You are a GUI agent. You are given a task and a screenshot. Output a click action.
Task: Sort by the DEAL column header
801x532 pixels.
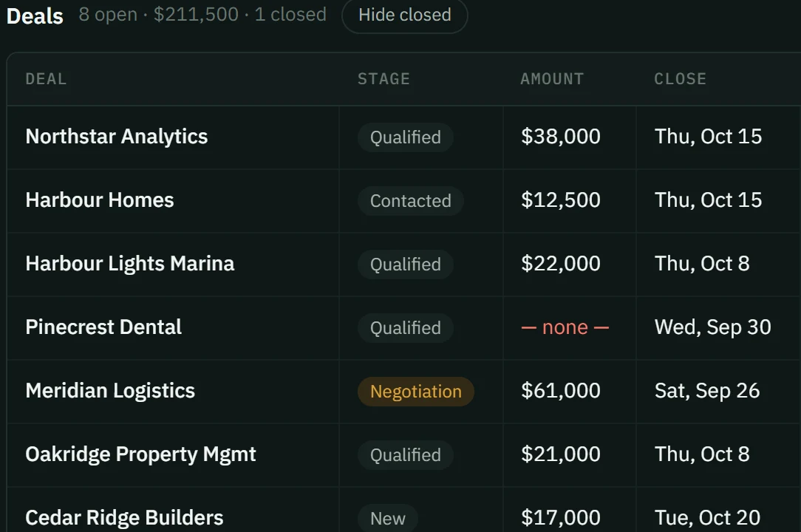pos(46,79)
